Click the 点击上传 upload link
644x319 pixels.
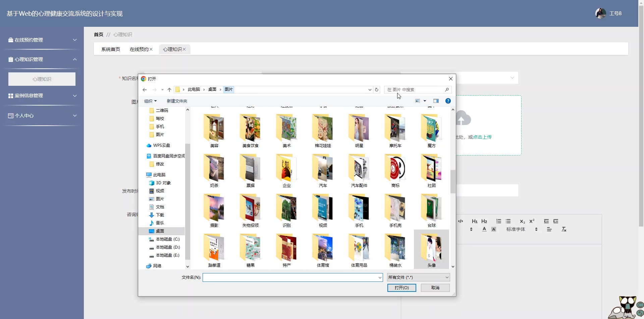482,137
